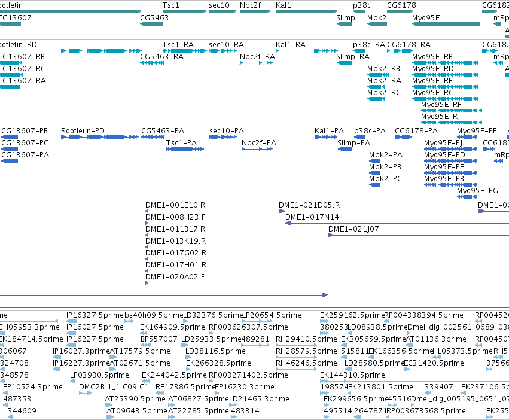Open the p38c-PA protein feature
509x420 pixels.
click(359, 137)
